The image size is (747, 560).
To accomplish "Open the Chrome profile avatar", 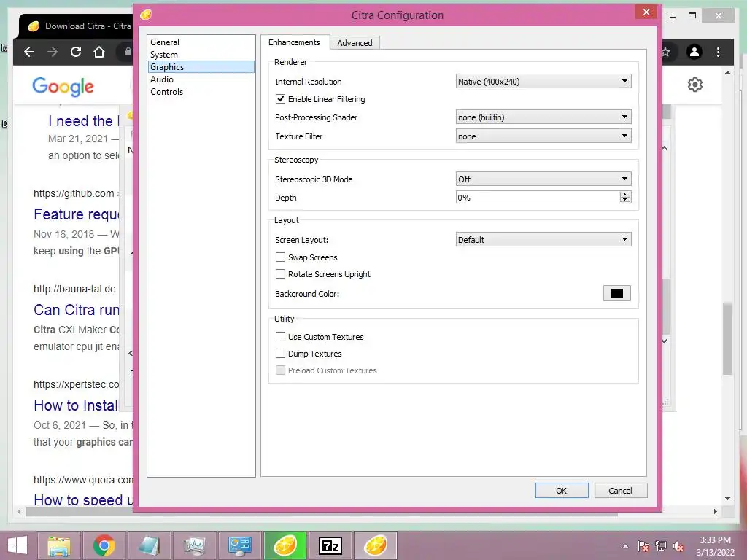I will 694,52.
